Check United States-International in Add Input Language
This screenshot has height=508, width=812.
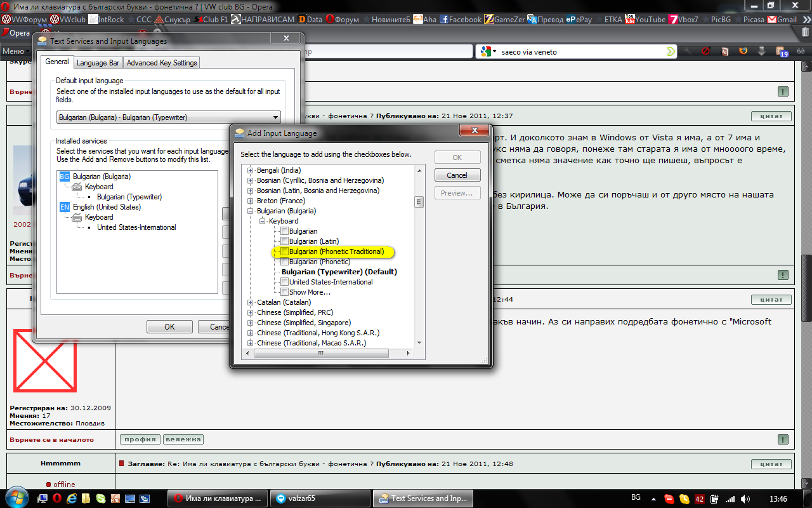[285, 282]
